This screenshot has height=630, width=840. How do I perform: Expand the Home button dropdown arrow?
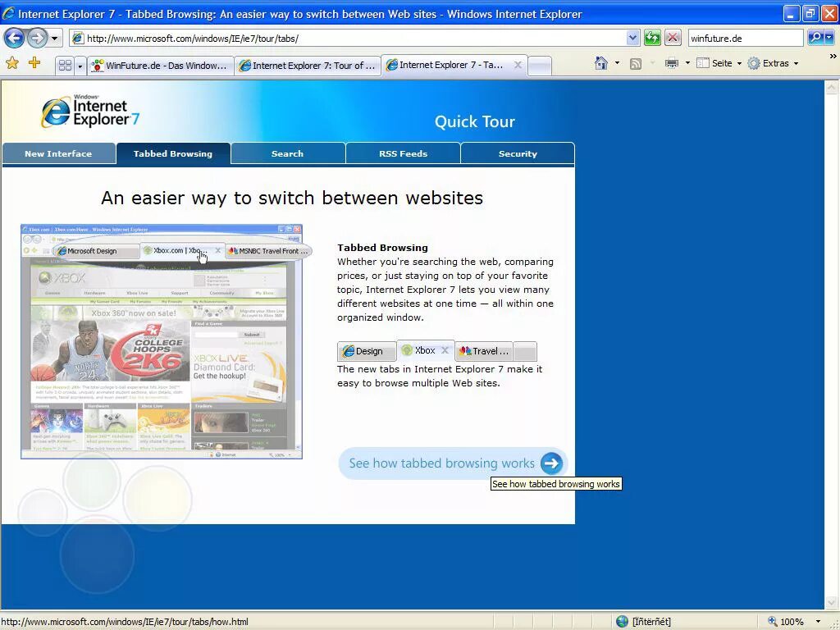click(x=617, y=63)
